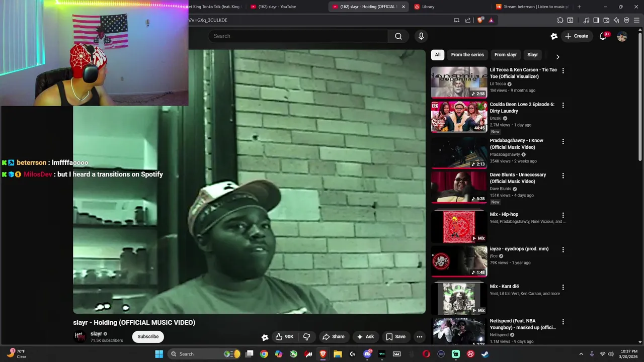Select the 'From the series' chip
Screen dimensions: 644x362
(x=467, y=55)
